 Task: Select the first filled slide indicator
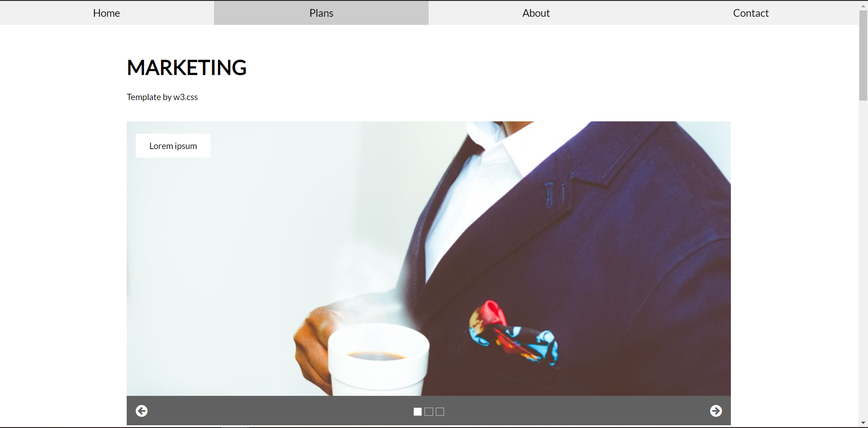pos(418,412)
